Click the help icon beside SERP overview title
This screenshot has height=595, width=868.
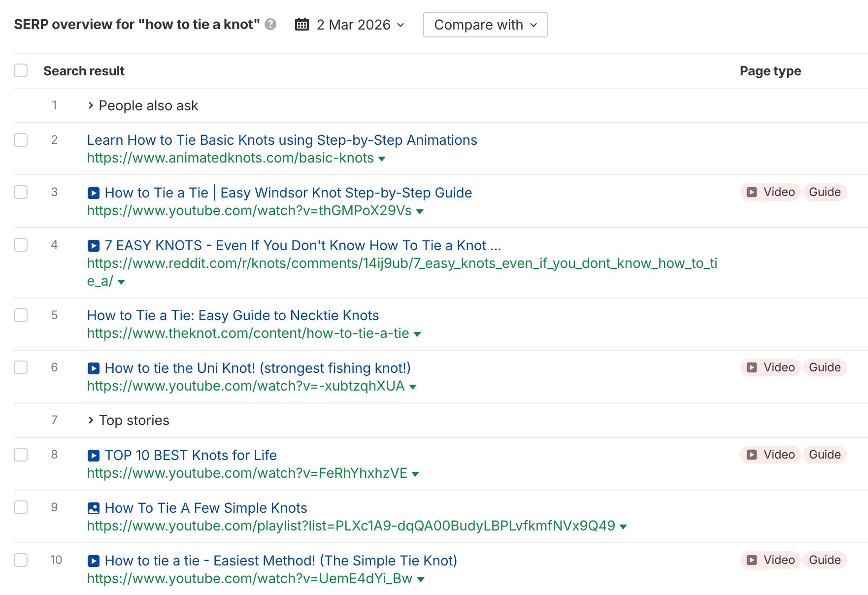pyautogui.click(x=270, y=24)
